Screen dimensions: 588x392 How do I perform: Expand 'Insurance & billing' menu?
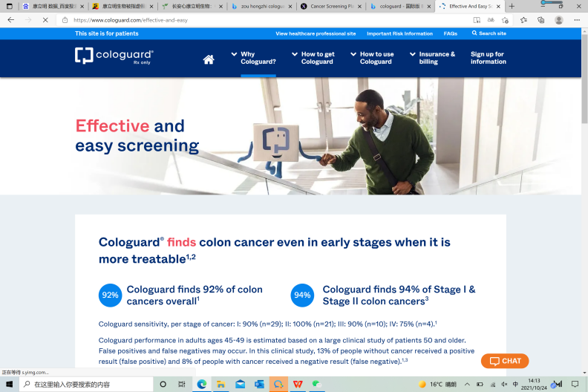click(x=432, y=58)
